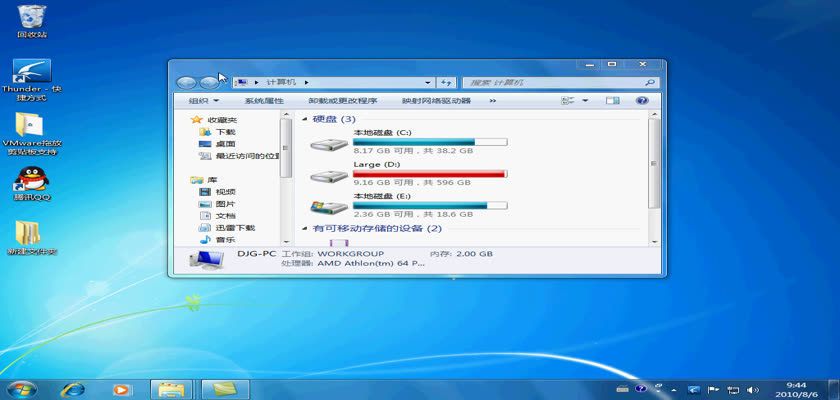Select the local disk E: drive icon
Screen dimensions: 840x400
(x=328, y=208)
